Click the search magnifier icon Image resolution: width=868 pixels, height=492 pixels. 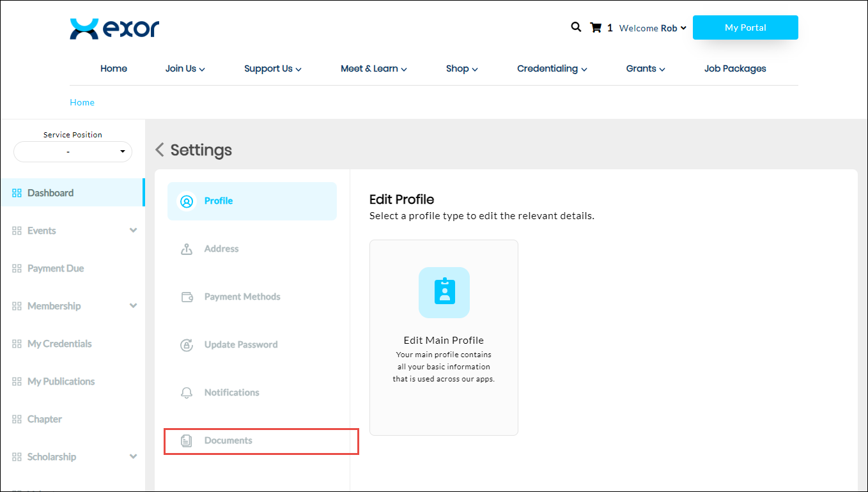point(576,27)
